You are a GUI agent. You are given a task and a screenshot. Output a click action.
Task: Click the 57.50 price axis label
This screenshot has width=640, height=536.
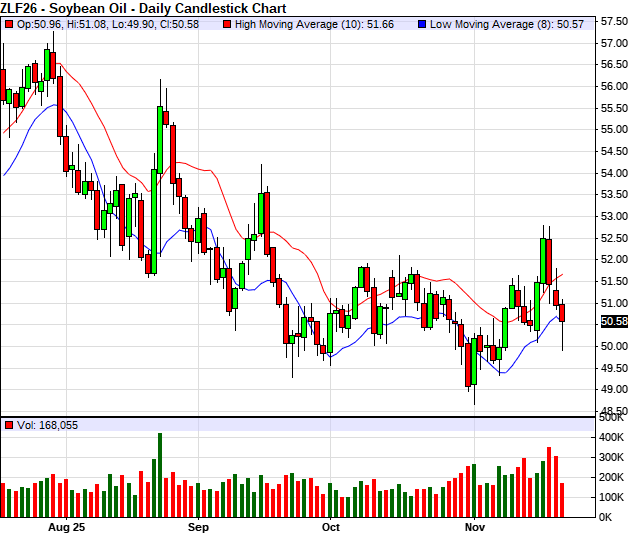(614, 20)
